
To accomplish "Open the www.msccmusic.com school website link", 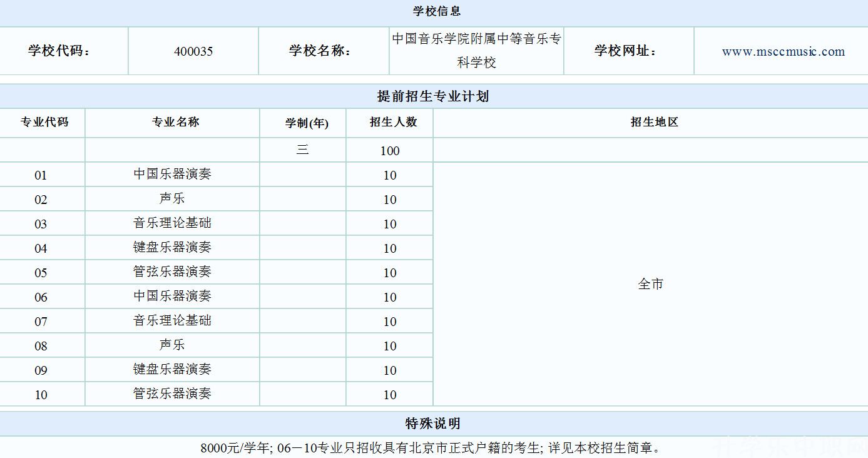I will point(783,51).
